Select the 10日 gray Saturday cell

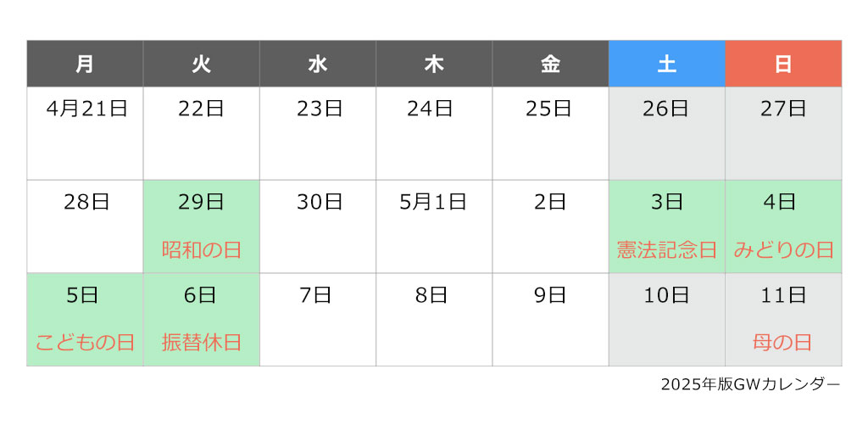[x=667, y=320]
